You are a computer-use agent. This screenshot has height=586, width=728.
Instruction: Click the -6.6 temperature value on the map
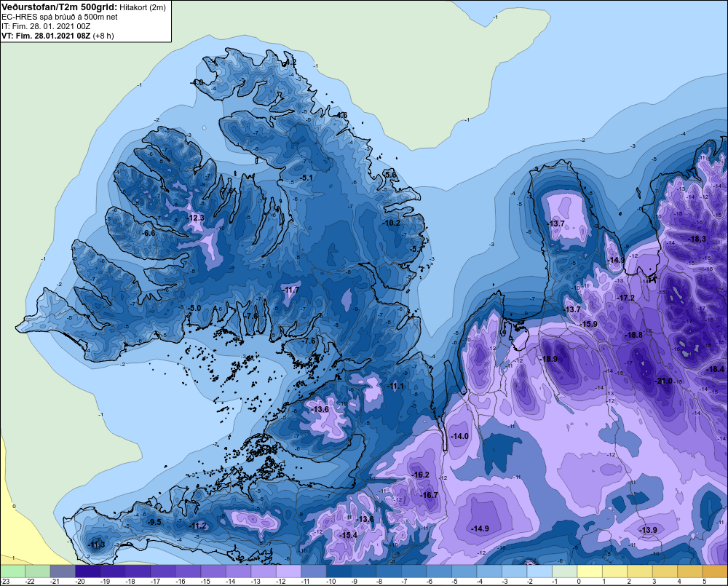(149, 233)
